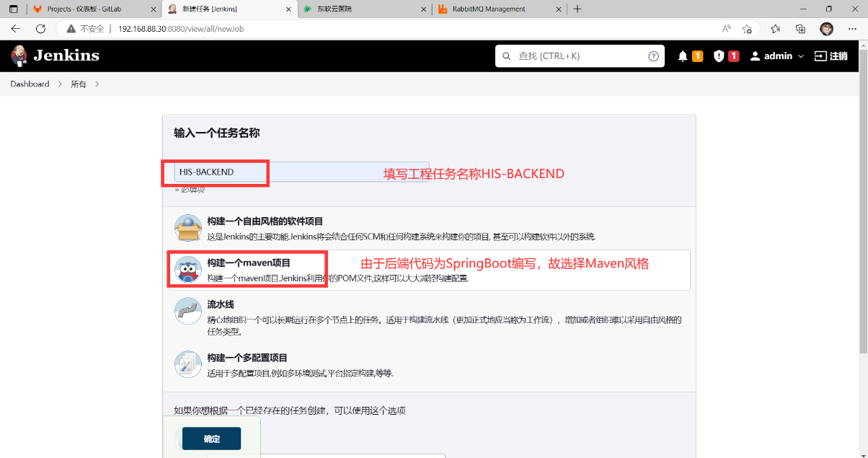Image resolution: width=868 pixels, height=458 pixels.
Task: Click GitLab tab favicon
Action: pos(37,9)
